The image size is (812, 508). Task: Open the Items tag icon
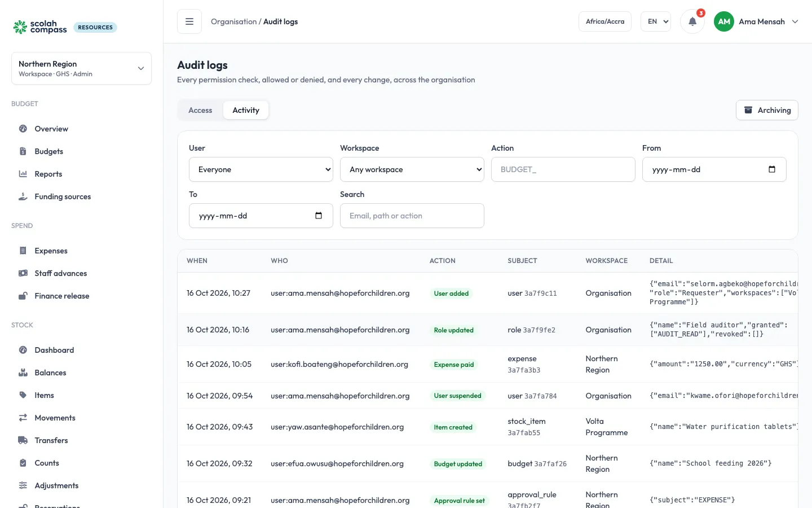coord(23,395)
